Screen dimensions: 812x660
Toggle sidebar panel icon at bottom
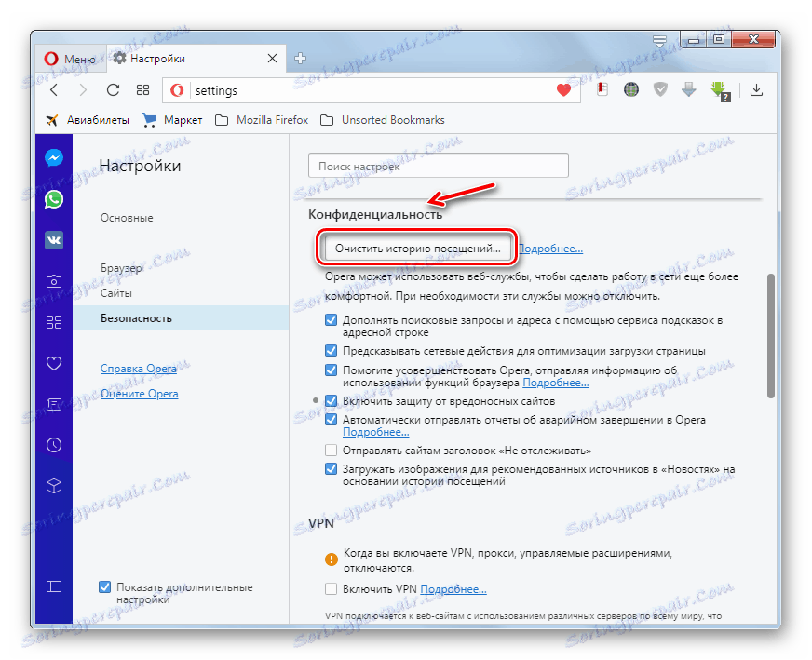54,586
